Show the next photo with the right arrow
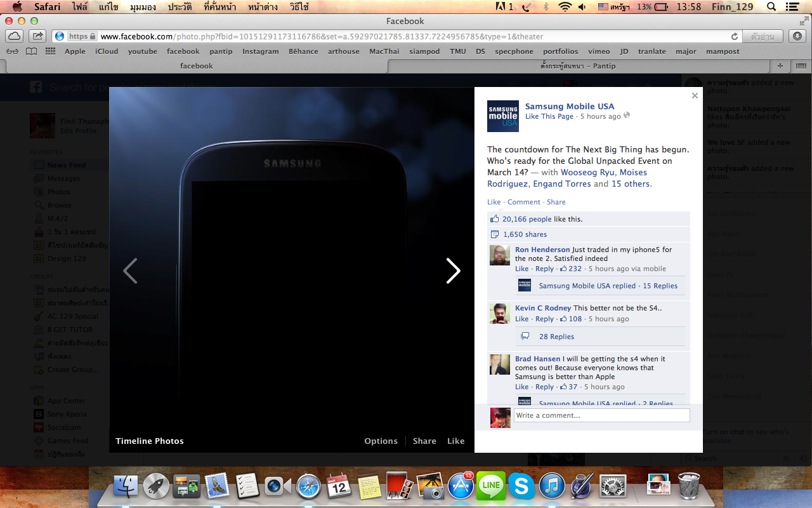Image resolution: width=812 pixels, height=508 pixels. click(453, 271)
